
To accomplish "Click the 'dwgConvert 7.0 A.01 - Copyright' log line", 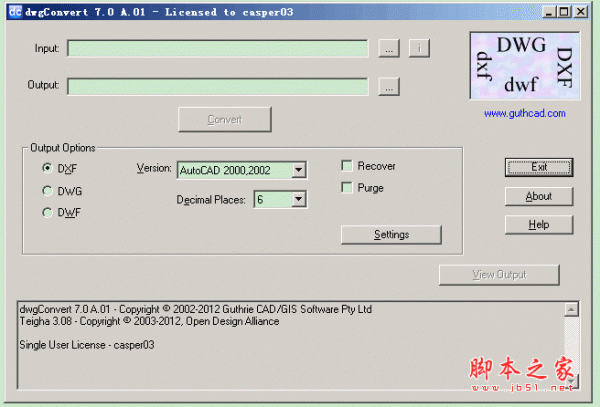I will 196,309.
